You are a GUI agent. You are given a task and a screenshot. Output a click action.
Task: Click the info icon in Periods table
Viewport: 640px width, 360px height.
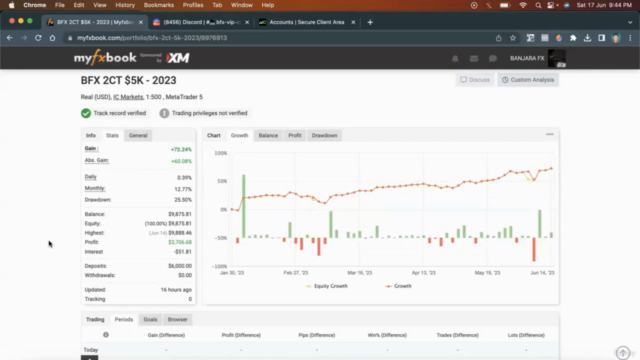point(106,335)
